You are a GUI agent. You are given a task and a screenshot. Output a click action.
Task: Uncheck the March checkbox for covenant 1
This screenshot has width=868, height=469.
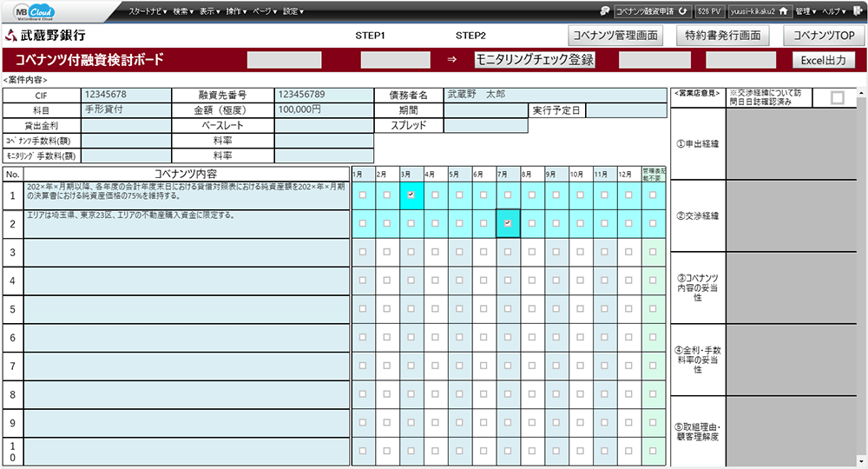[x=411, y=195]
